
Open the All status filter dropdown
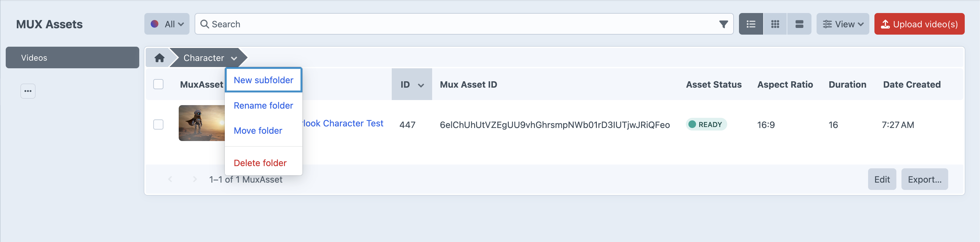[x=167, y=24]
